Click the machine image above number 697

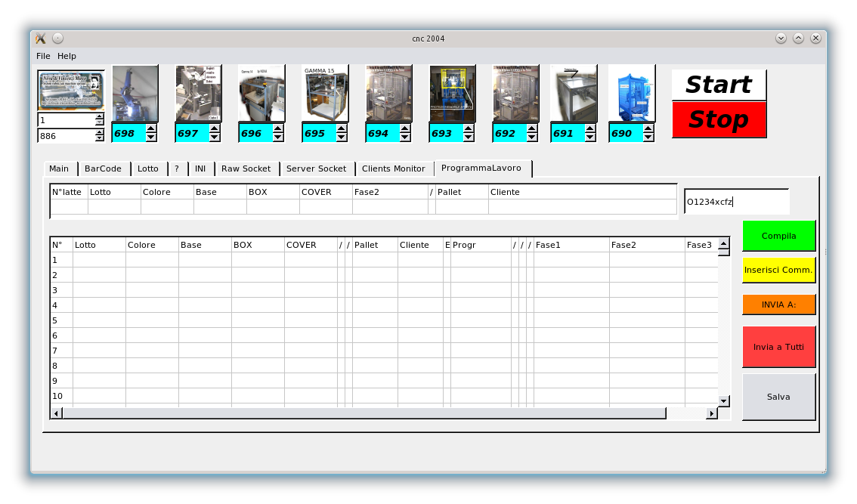click(199, 94)
